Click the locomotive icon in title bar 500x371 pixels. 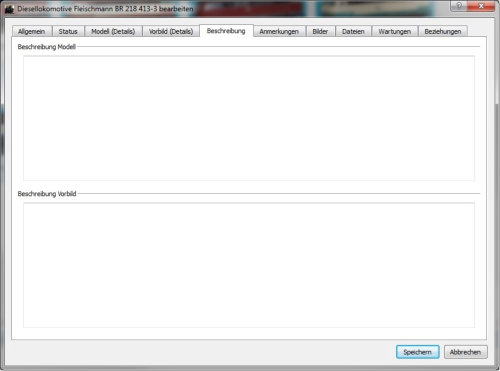[x=9, y=9]
